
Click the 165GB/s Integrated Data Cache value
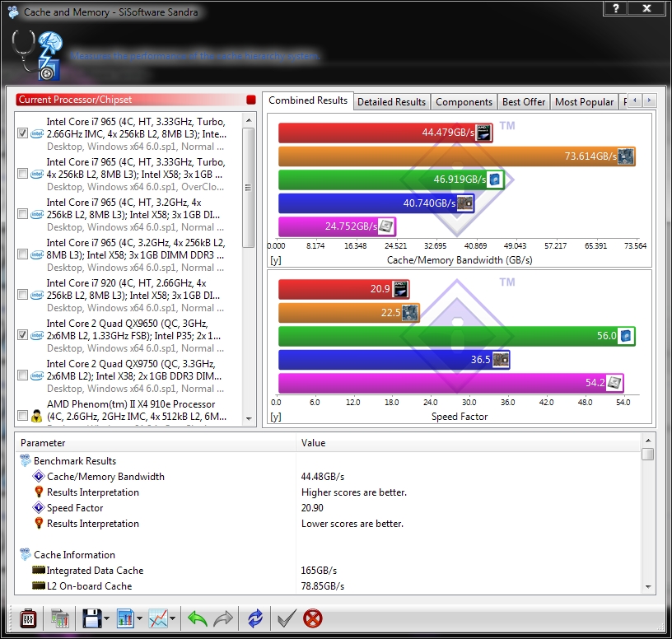coord(319,571)
